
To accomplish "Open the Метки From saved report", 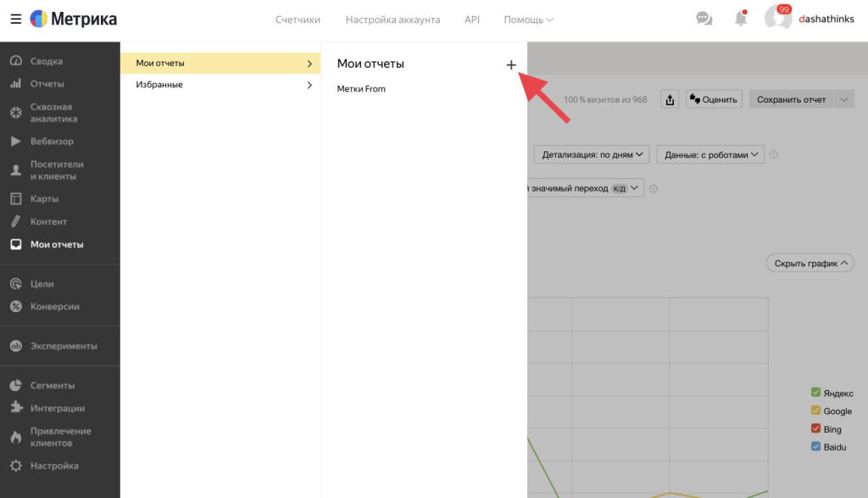I will coord(361,89).
